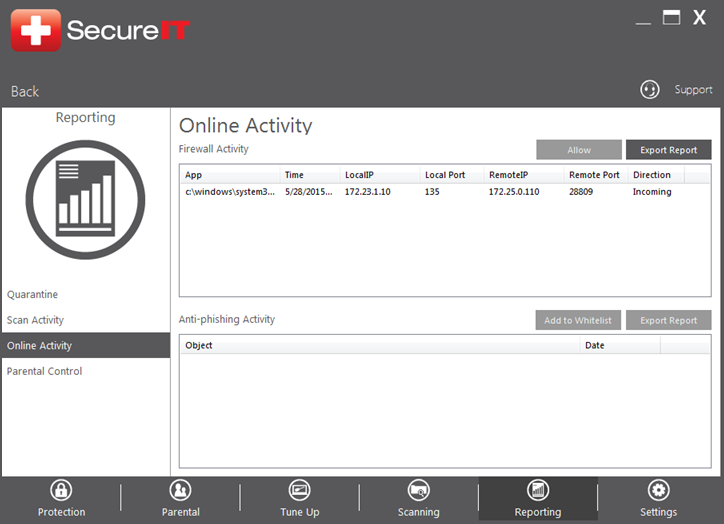Click local port 135 cell
724x524 pixels.
click(x=432, y=192)
